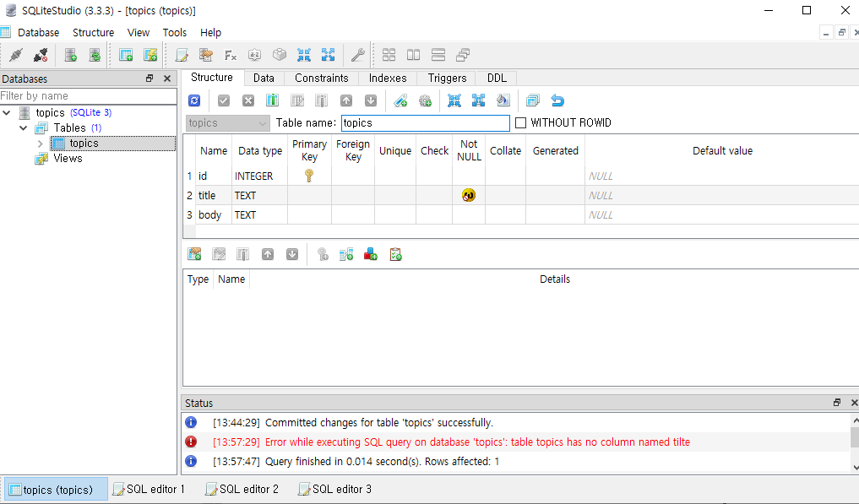Select the 'title' column row
This screenshot has height=504, width=859.
pyautogui.click(x=521, y=196)
